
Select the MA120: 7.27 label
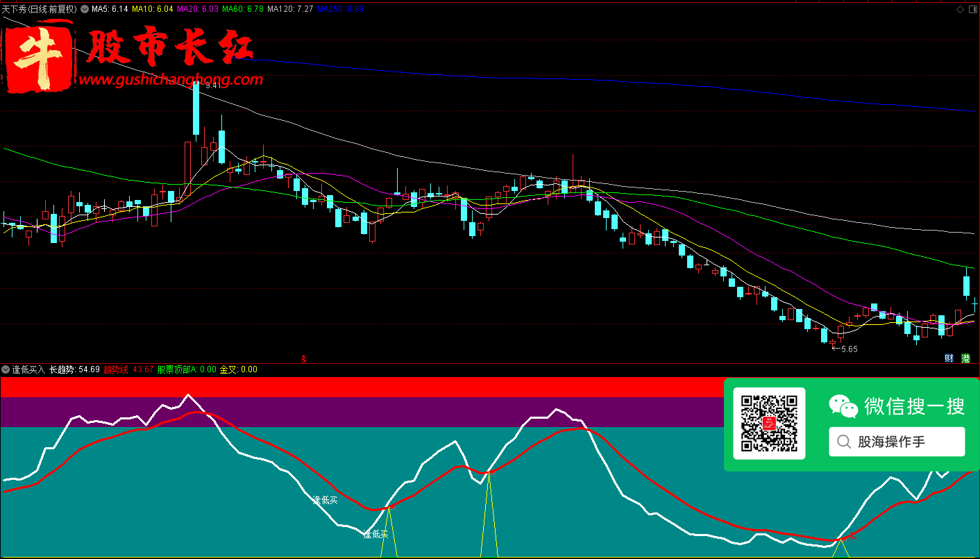click(x=290, y=9)
